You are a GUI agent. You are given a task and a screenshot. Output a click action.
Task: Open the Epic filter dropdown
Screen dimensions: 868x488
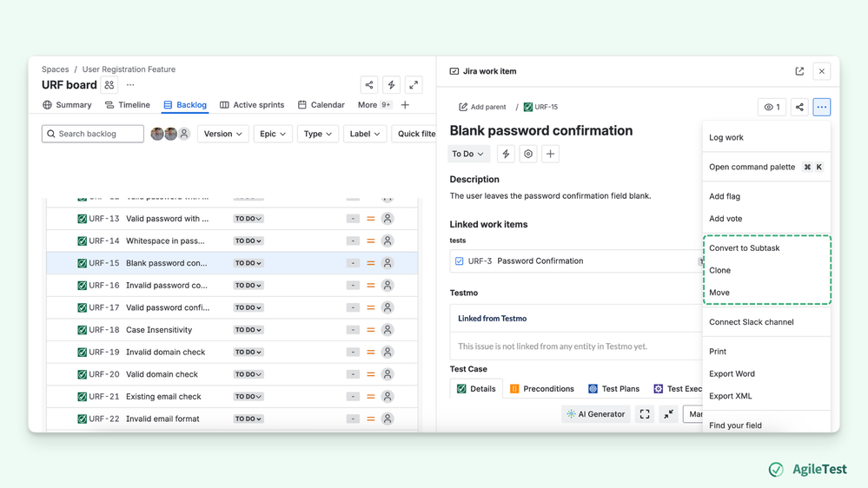point(272,134)
